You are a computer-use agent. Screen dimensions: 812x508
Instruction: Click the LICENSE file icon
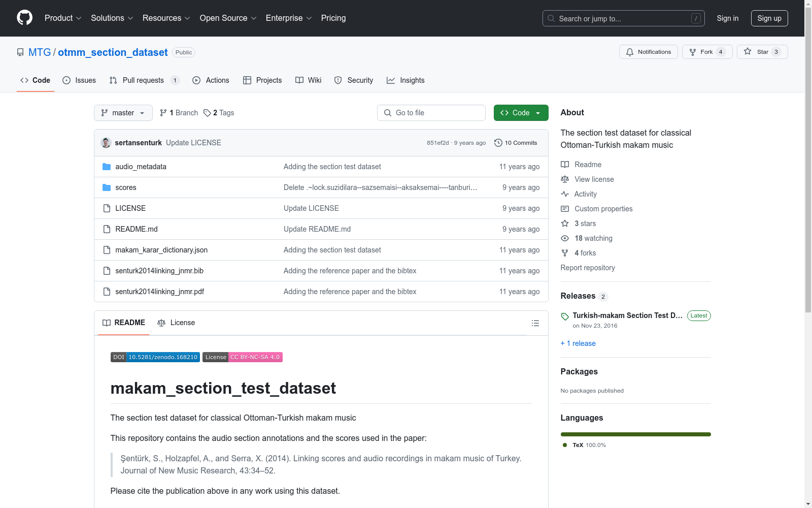pyautogui.click(x=107, y=208)
